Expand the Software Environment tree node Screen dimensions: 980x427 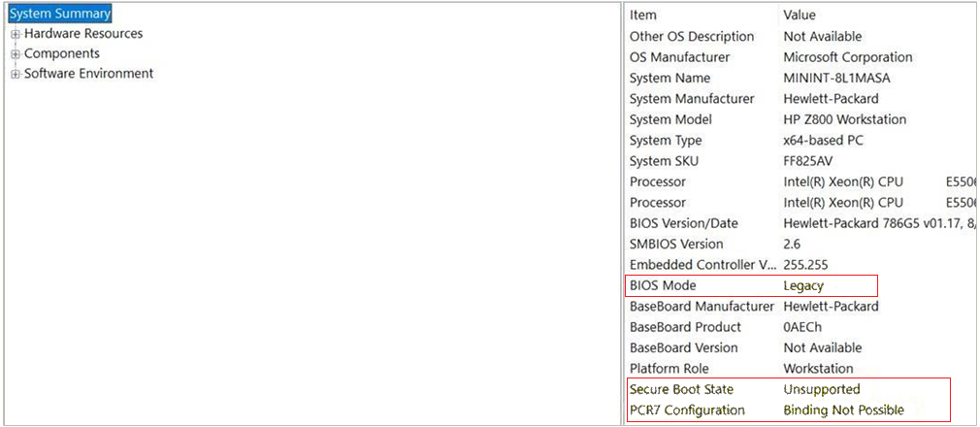click(x=16, y=74)
